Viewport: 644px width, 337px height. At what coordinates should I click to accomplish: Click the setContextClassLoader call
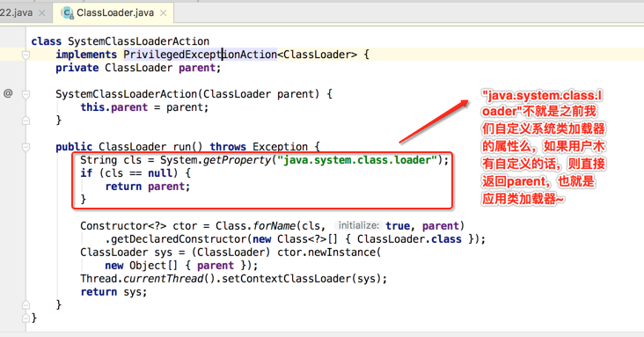pos(286,278)
